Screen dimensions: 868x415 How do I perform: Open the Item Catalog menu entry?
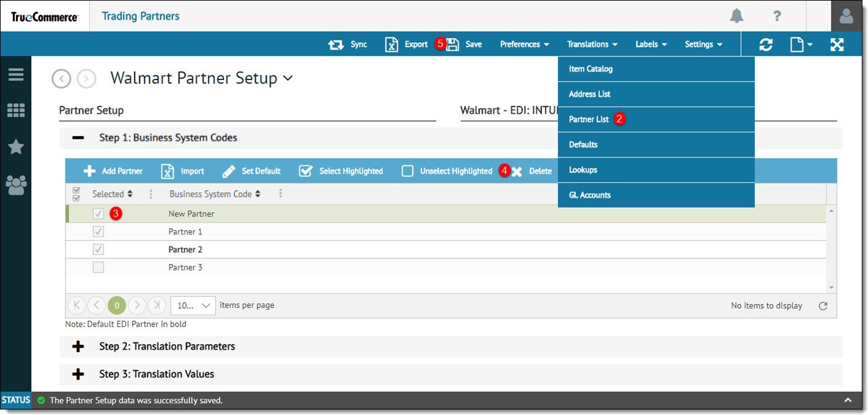point(589,69)
